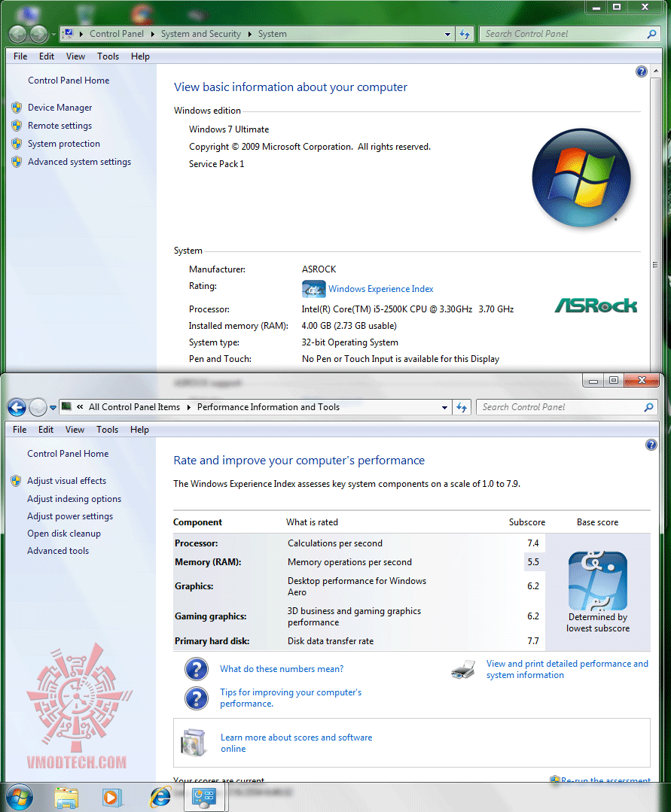Click the search magnifier in Performance window

point(648,408)
